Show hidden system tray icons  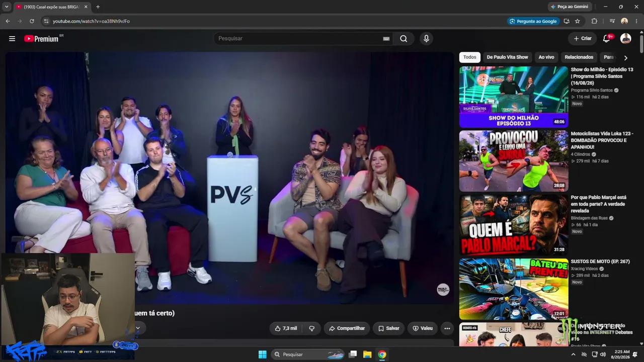[573, 354]
